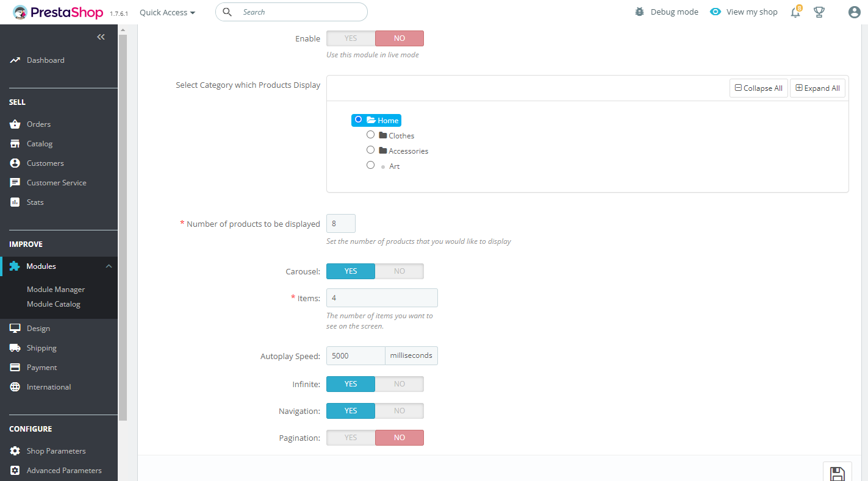
Task: Click the Catalog store icon
Action: point(15,144)
